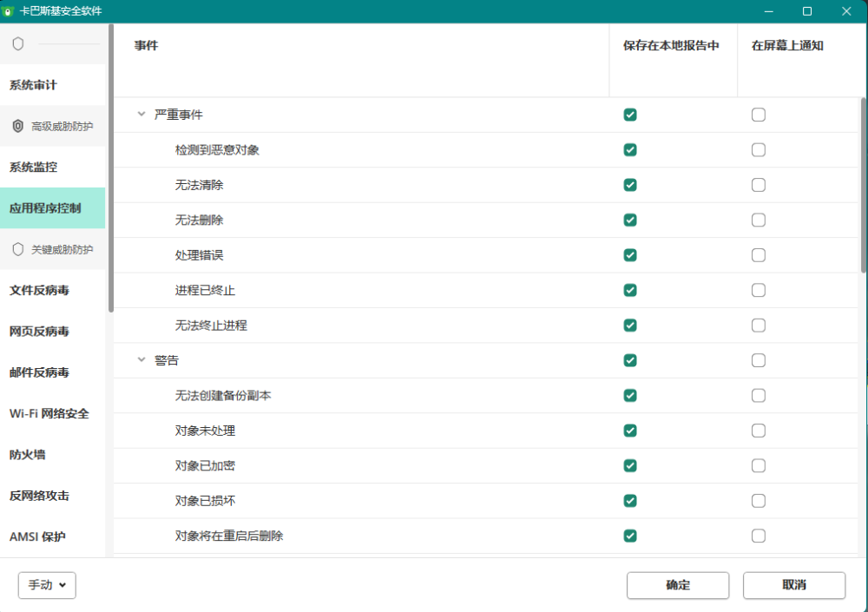Switch to 系统监控 in the sidebar

33,167
